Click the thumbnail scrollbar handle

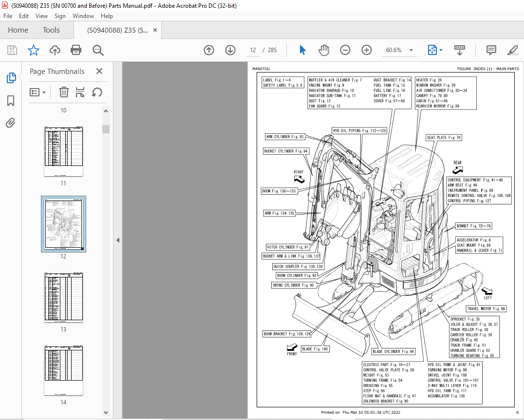point(106,129)
